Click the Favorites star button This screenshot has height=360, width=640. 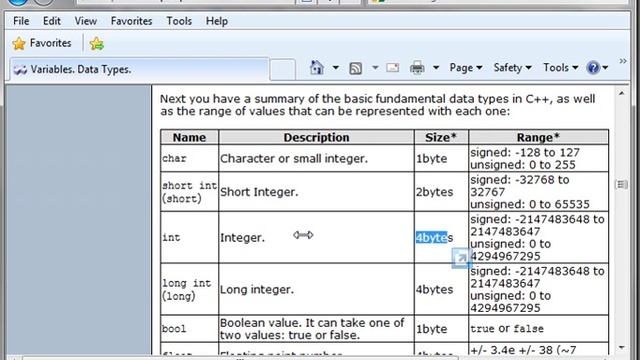click(42, 43)
